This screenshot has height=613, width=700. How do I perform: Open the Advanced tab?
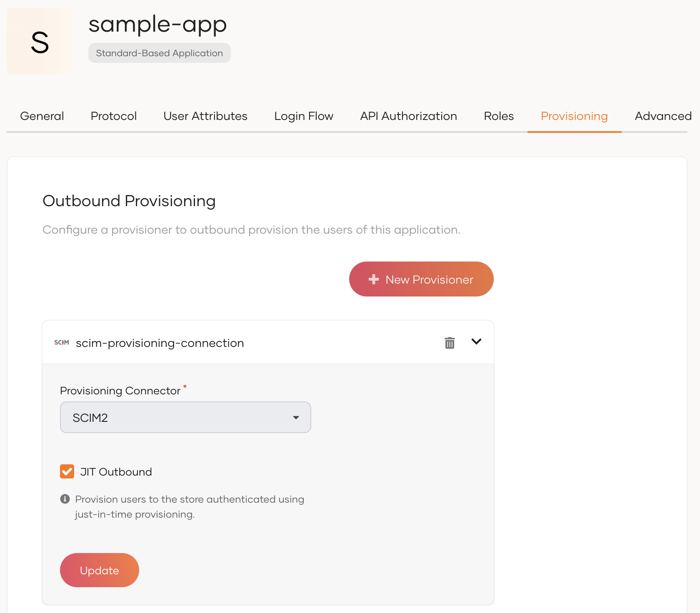[663, 116]
